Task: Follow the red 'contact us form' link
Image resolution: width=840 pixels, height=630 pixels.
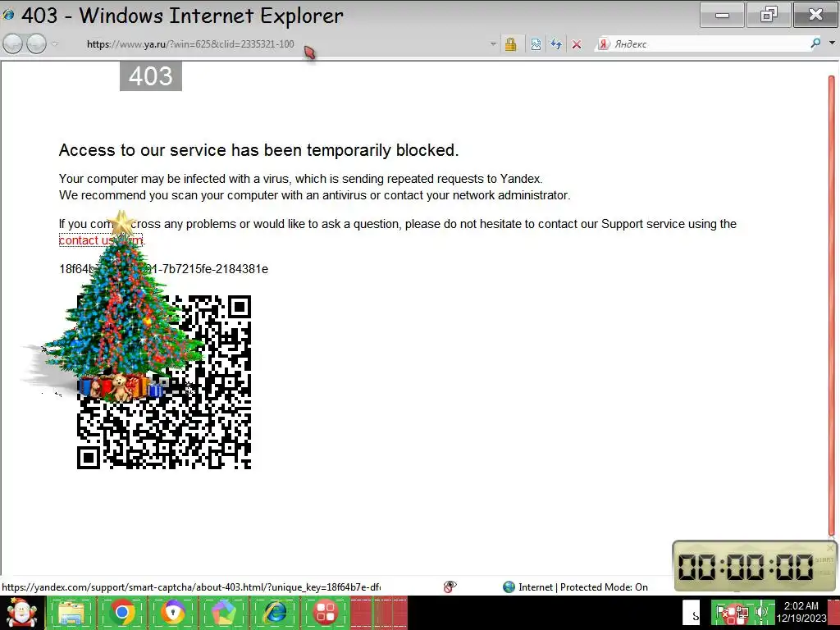Action: [x=101, y=240]
